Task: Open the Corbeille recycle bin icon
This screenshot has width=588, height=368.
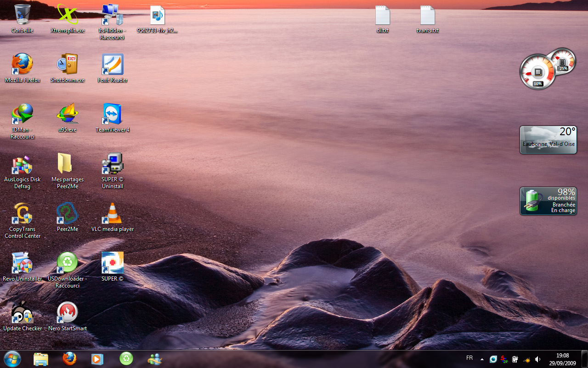Action: tap(22, 15)
